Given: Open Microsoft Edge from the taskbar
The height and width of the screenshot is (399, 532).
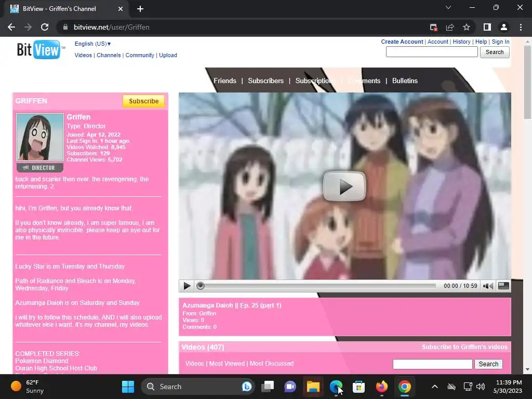Looking at the screenshot, I should coord(336,387).
